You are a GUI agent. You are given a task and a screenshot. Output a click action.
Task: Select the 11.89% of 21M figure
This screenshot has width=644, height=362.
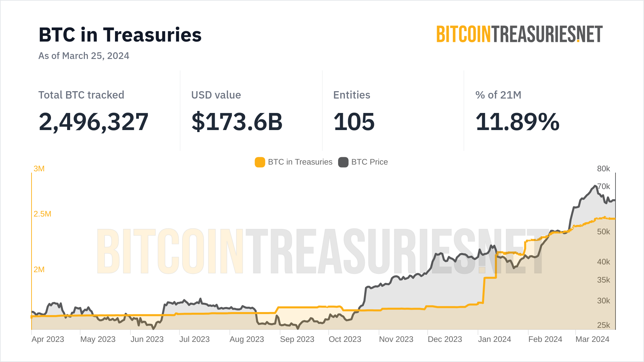coord(517,121)
